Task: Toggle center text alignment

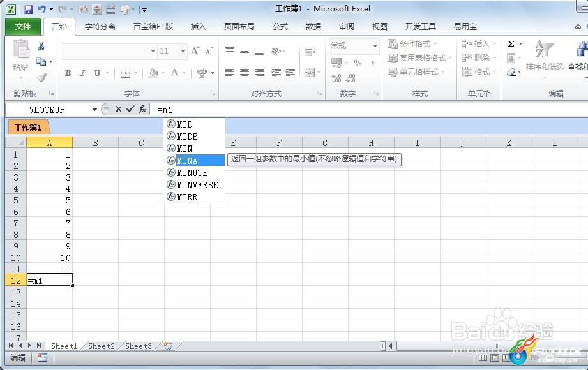Action: coord(245,72)
